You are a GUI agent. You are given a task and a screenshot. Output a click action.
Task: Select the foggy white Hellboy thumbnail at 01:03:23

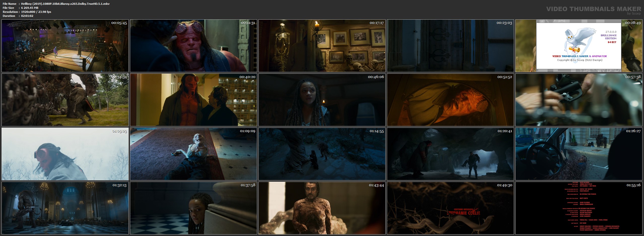(x=65, y=154)
